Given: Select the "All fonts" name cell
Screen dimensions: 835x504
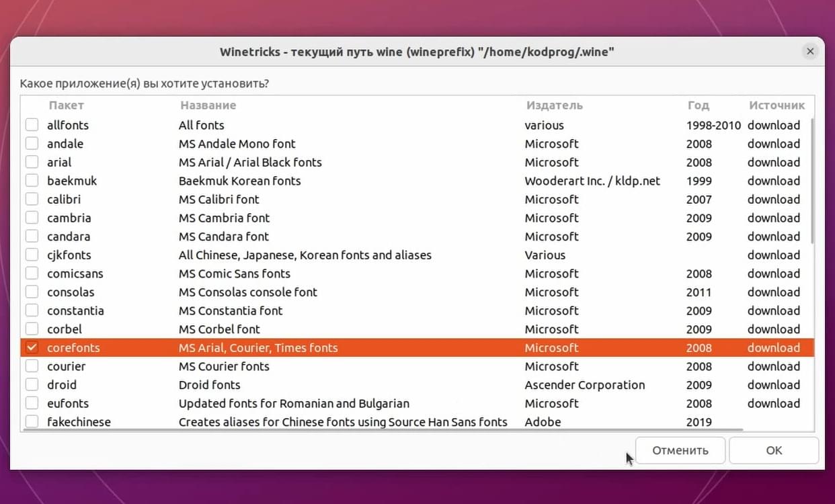Looking at the screenshot, I should 201,125.
